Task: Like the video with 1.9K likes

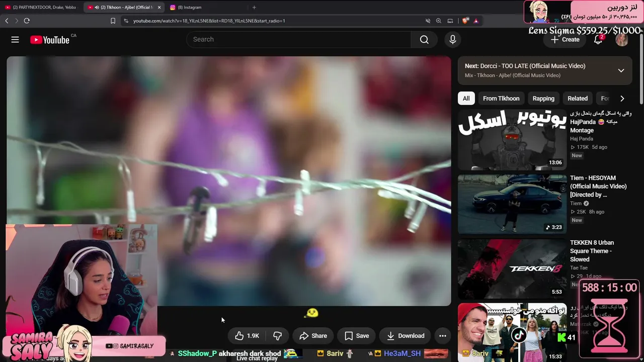Action: [247, 336]
